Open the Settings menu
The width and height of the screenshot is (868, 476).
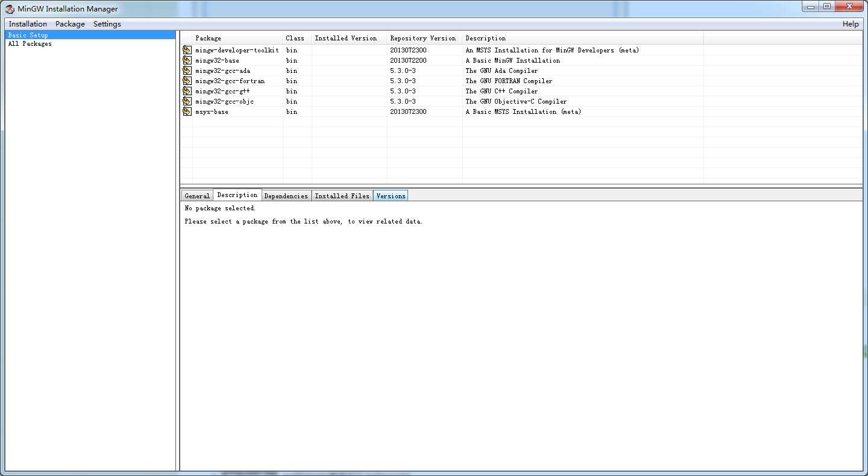[107, 24]
